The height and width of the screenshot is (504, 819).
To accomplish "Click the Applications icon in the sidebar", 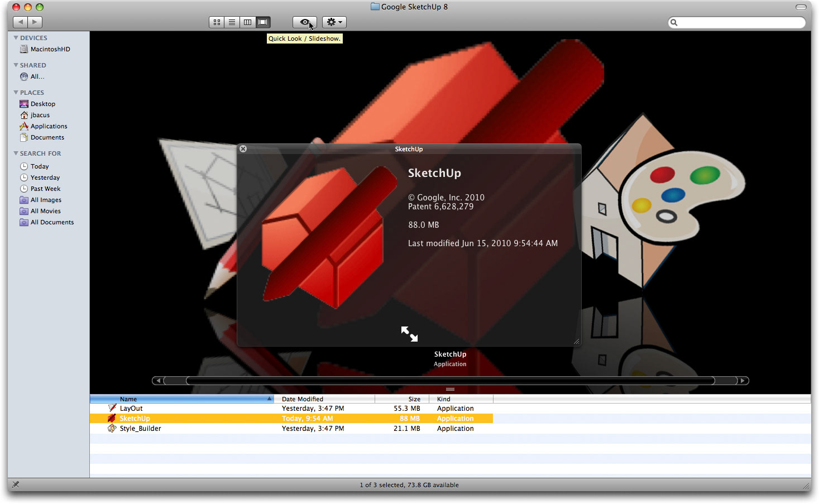I will (24, 126).
